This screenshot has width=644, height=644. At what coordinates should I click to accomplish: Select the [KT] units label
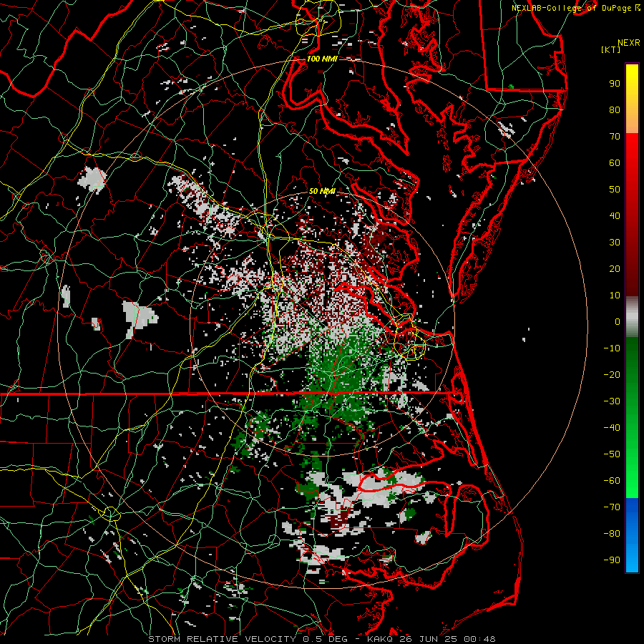tap(610, 49)
